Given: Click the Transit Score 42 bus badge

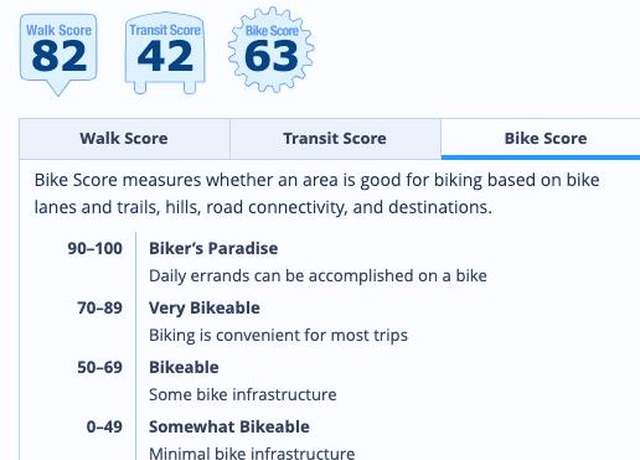Looking at the screenshot, I should pos(165,53).
